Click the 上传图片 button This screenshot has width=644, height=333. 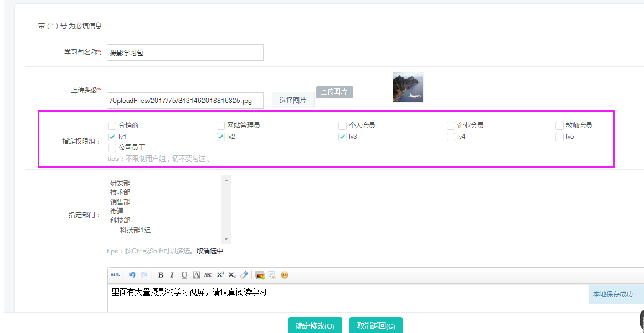334,92
